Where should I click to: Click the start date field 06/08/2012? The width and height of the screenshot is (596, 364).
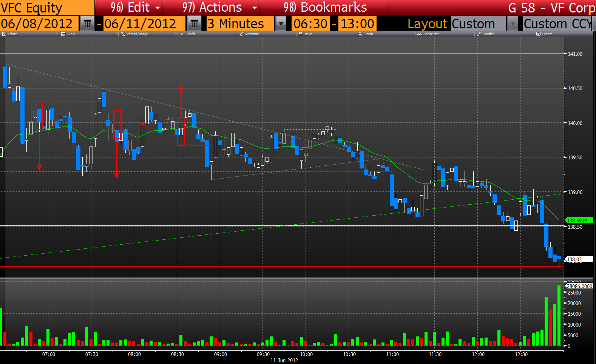pyautogui.click(x=39, y=23)
